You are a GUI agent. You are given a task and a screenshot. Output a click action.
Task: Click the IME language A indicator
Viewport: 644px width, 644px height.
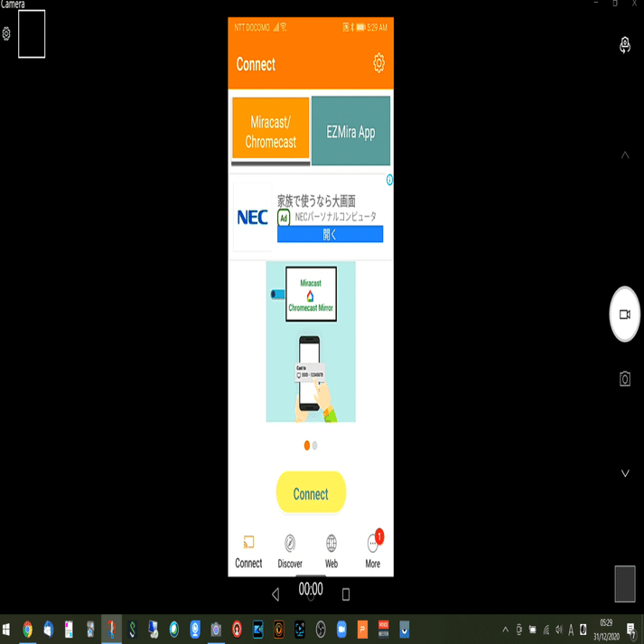pos(571,630)
